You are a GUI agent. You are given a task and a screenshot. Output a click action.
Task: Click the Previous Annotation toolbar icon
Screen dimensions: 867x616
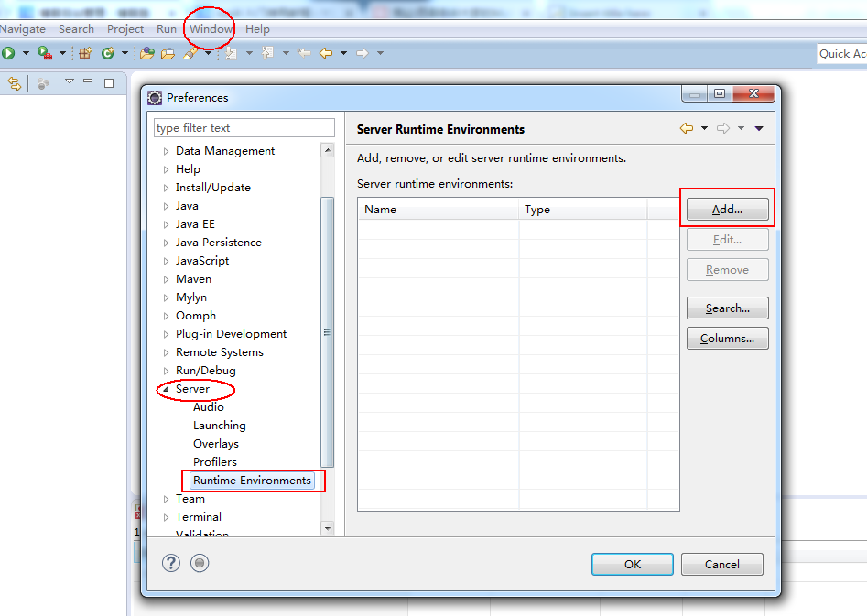pos(267,53)
